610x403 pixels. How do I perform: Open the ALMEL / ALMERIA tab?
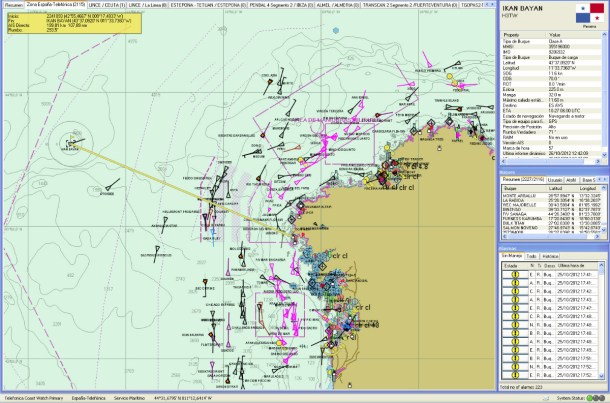coord(338,5)
